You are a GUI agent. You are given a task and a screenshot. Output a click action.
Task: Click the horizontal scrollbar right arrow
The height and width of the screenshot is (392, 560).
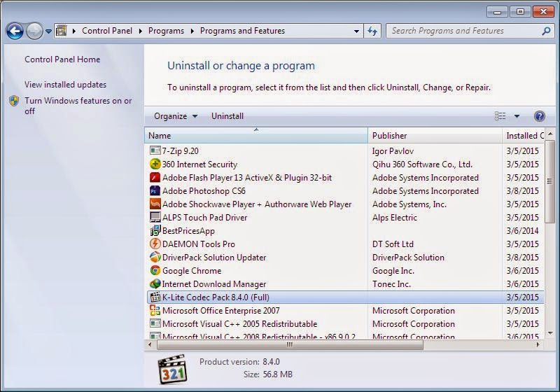coord(538,344)
